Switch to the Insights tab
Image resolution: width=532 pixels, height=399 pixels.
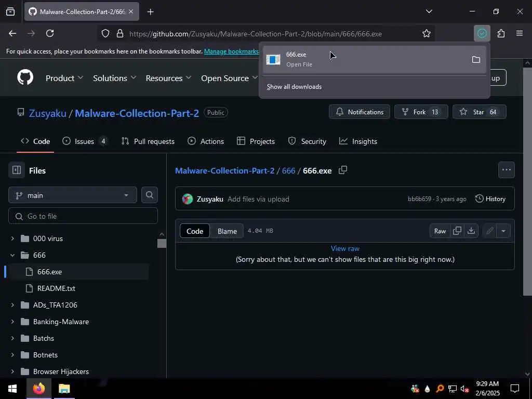pyautogui.click(x=358, y=141)
